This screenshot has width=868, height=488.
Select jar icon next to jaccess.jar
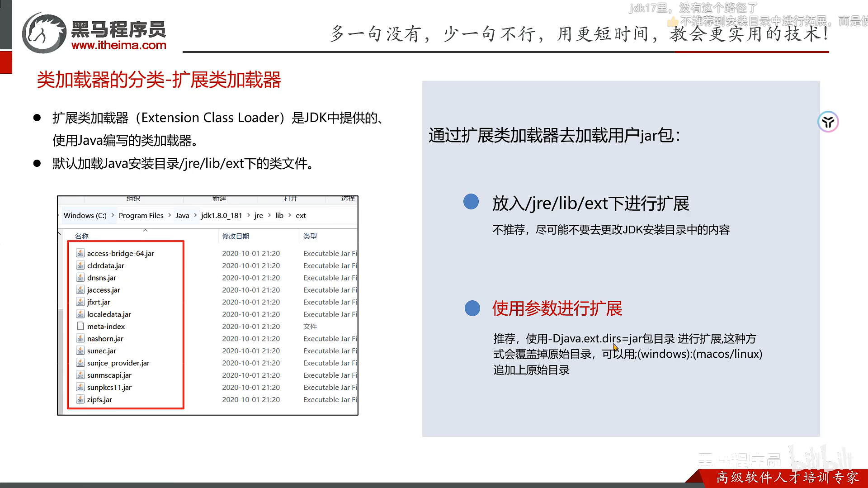pyautogui.click(x=80, y=289)
